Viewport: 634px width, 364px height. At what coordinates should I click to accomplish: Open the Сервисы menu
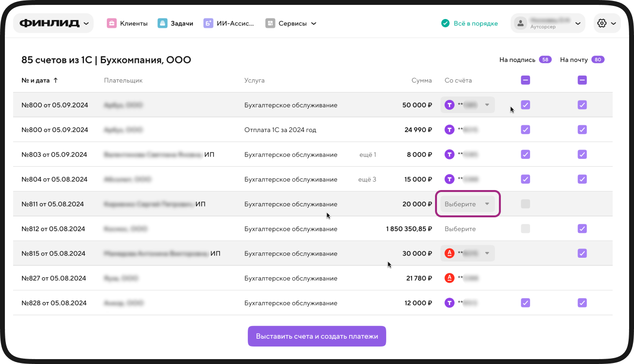pyautogui.click(x=291, y=23)
